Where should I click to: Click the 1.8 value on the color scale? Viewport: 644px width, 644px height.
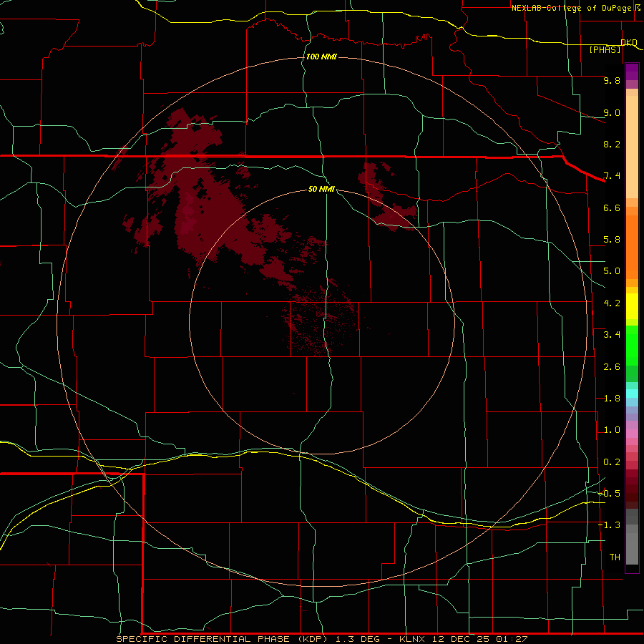(x=612, y=399)
